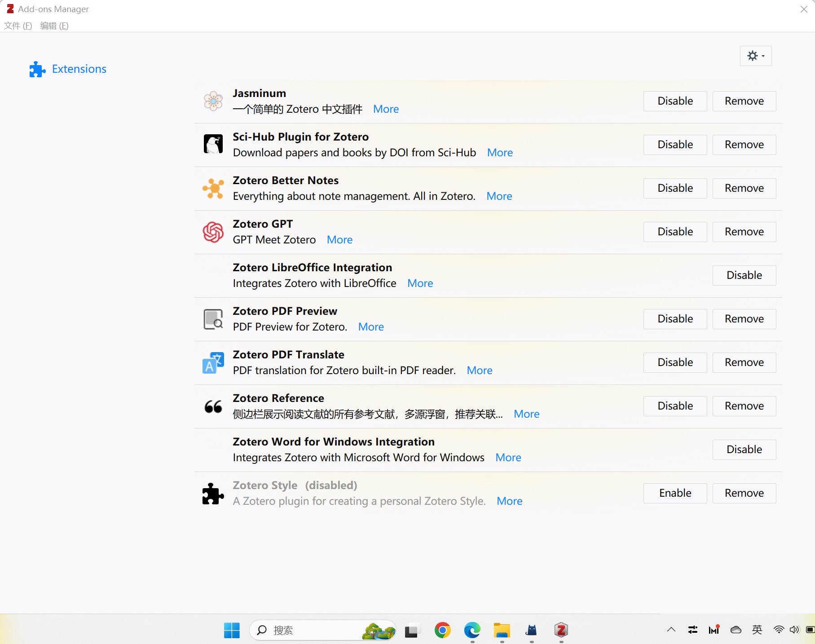Open the Windows Start menu
The image size is (815, 644).
[x=232, y=630]
